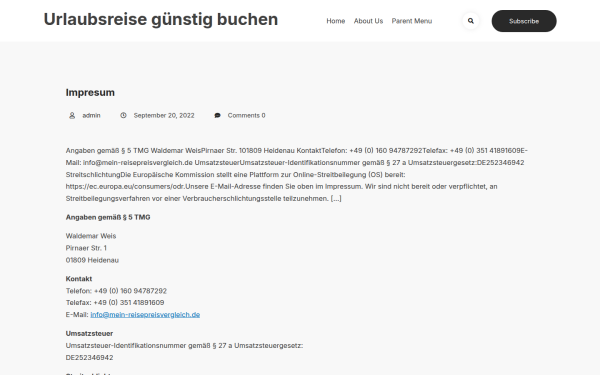Click the 'Angaben gemäß § 5 TMG' heading
600x375 pixels.
point(108,217)
